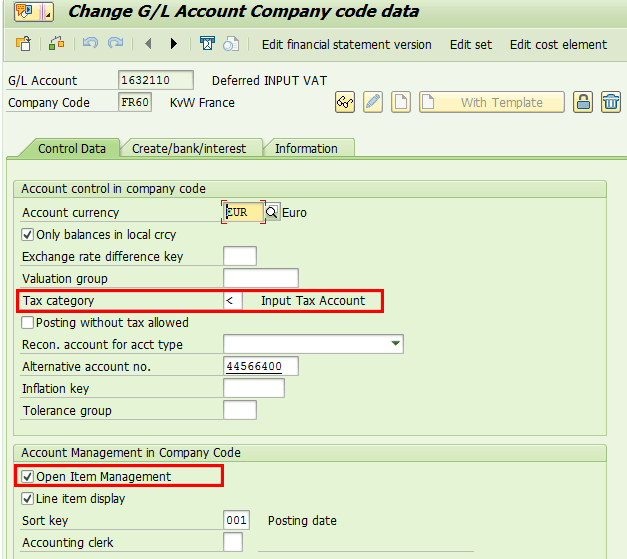
Task: Click the currency search help icon
Action: pos(272,213)
